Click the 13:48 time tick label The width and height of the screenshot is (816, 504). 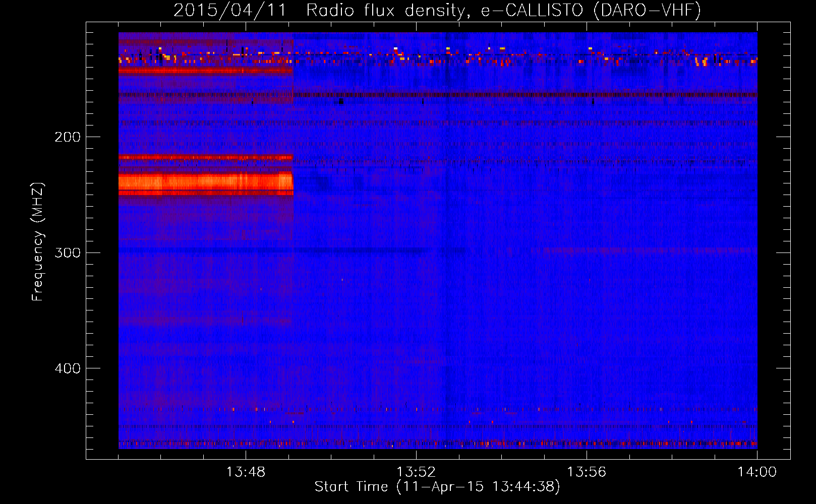pyautogui.click(x=246, y=472)
